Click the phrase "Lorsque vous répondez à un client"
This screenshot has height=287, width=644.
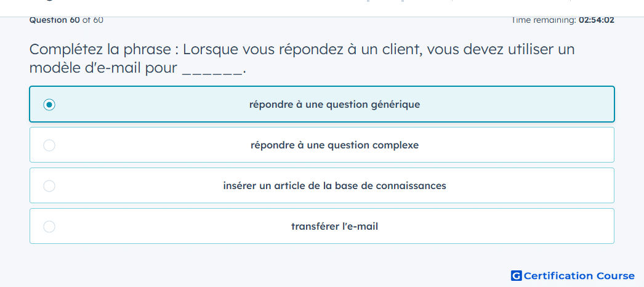[x=300, y=50]
